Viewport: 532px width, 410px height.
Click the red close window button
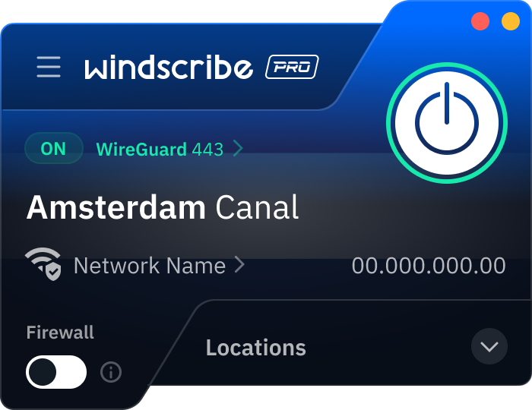480,21
